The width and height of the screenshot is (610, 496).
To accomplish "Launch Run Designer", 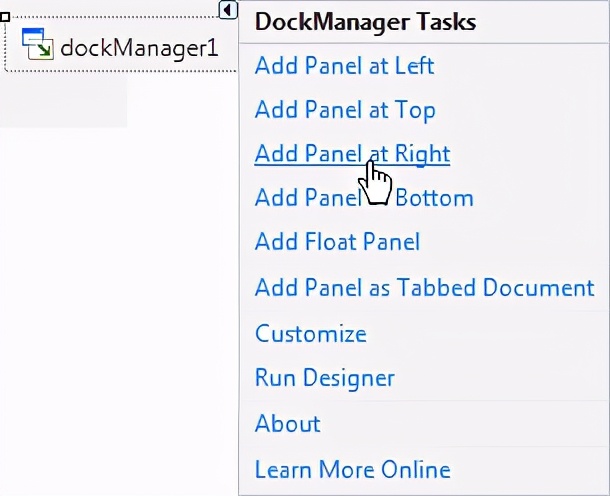I will coord(324,378).
